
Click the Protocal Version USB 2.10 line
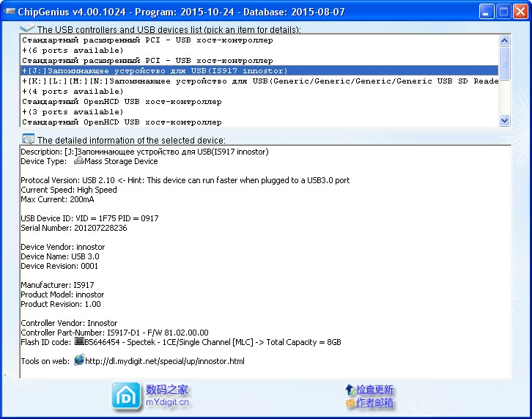coord(185,180)
